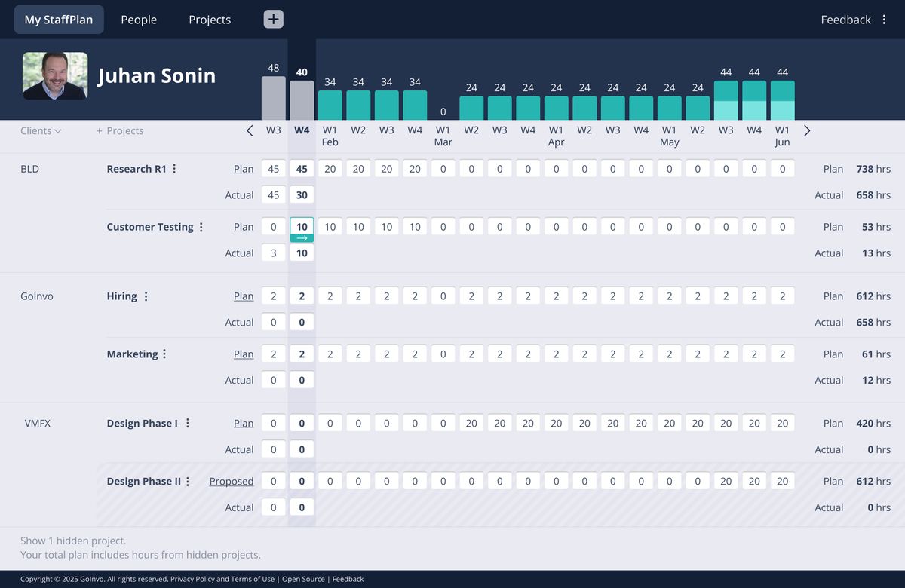Viewport: 905px width, 588px height.
Task: Select the Design Phase I project name
Action: point(142,423)
